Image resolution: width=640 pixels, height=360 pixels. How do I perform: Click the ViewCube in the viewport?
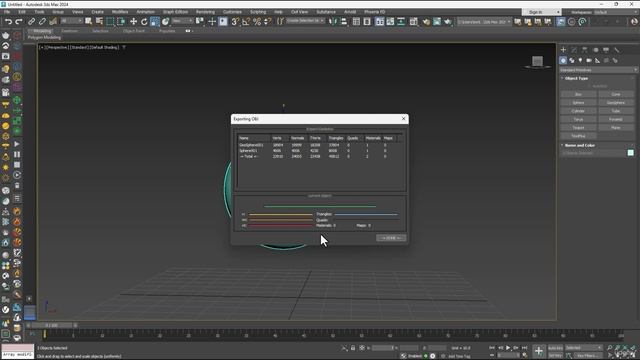click(538, 62)
